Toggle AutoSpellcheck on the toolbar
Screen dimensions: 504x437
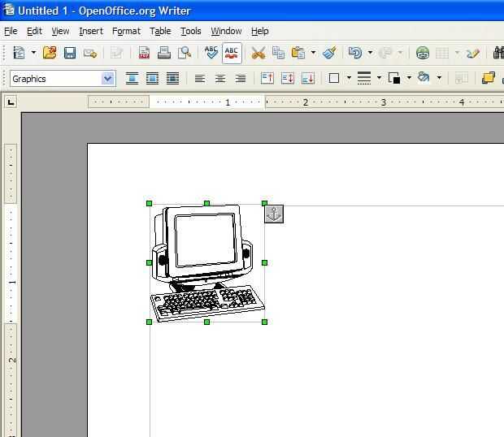232,53
